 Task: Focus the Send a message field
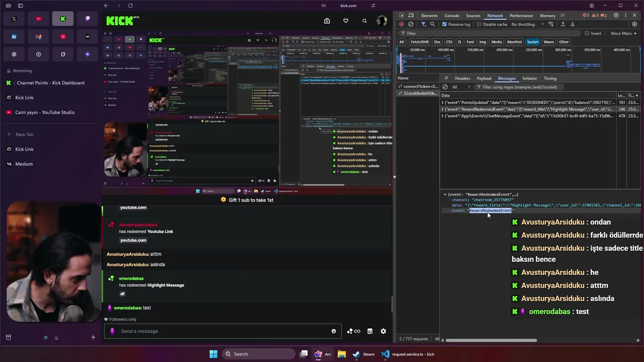coord(223,331)
